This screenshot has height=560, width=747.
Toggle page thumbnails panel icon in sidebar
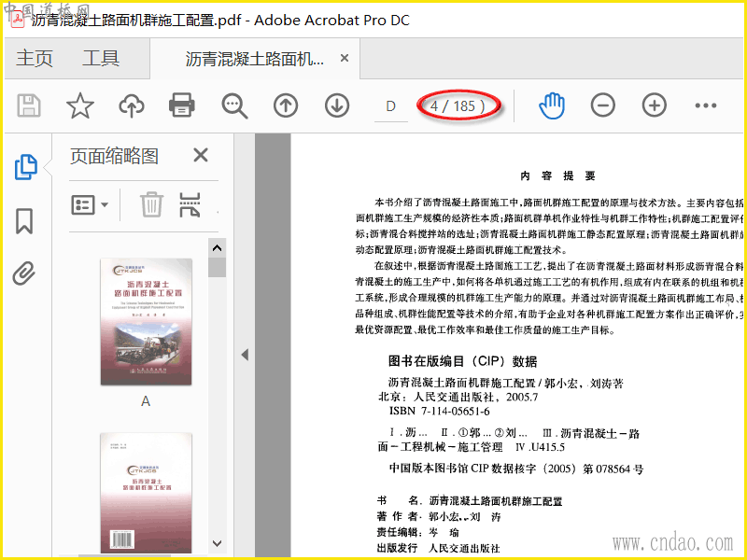click(x=26, y=167)
